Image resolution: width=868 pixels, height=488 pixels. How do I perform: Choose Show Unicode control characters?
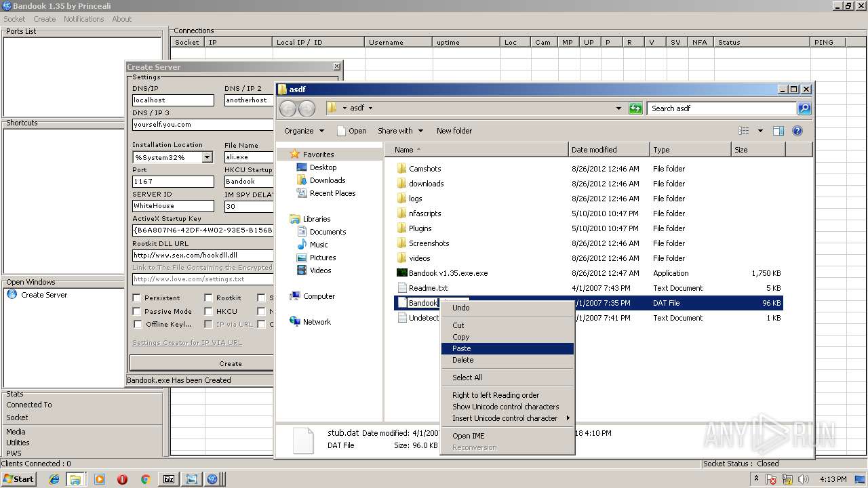507,407
